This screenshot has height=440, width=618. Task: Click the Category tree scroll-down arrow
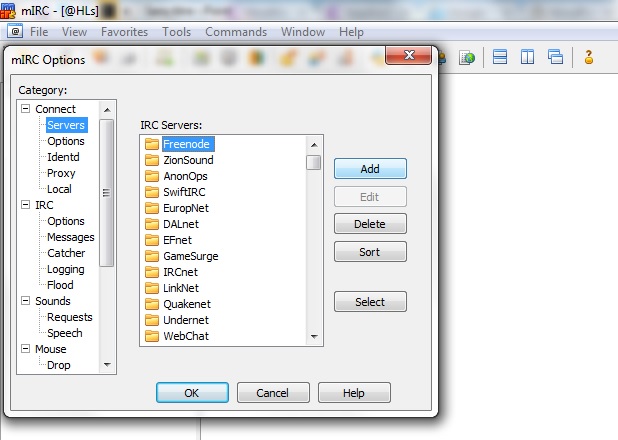click(x=107, y=365)
